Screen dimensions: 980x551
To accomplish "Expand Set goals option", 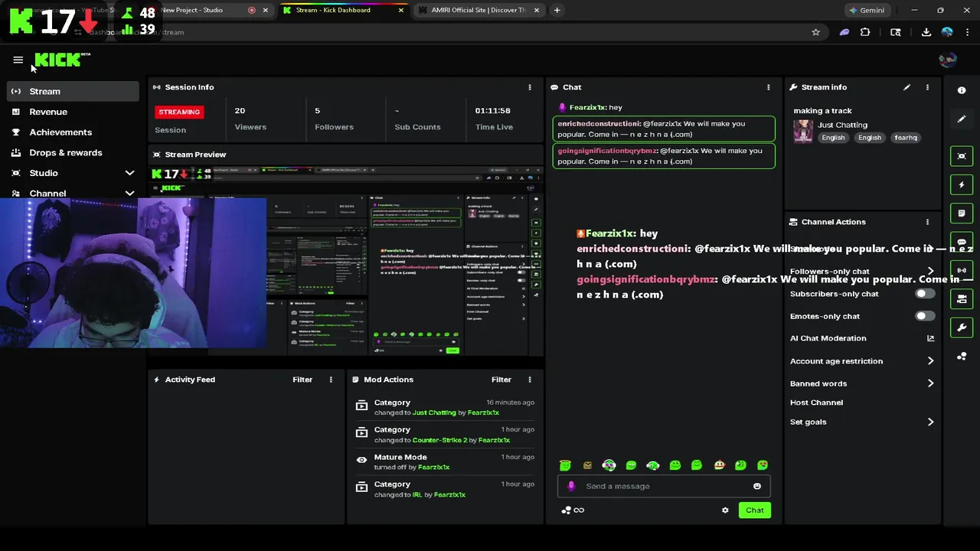I will pos(931,422).
